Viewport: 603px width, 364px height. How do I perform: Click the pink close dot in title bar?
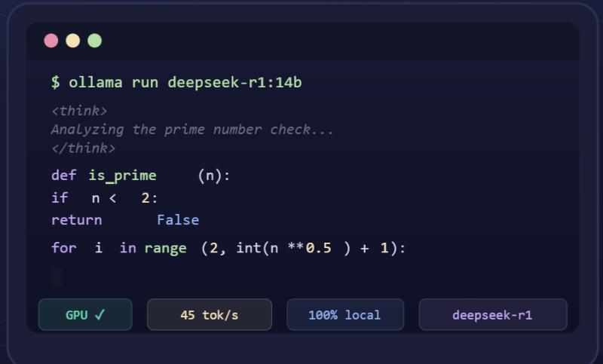point(51,41)
